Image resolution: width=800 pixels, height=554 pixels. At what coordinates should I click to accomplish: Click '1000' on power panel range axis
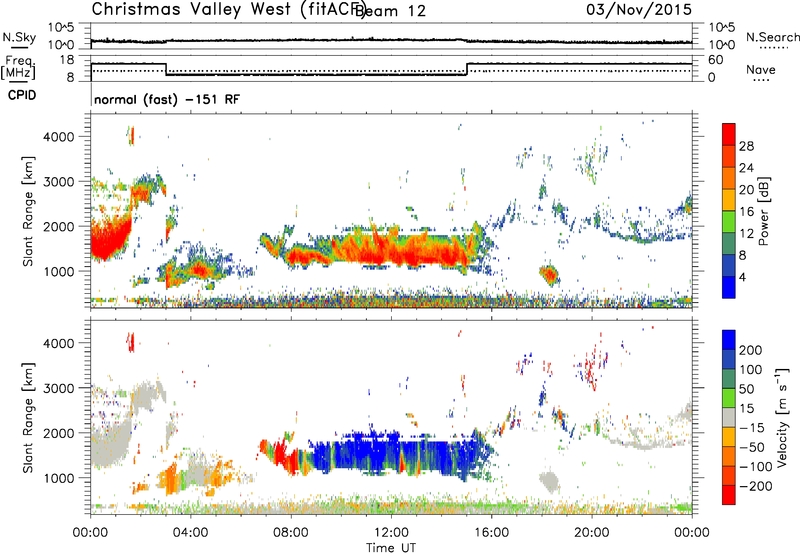tap(59, 271)
